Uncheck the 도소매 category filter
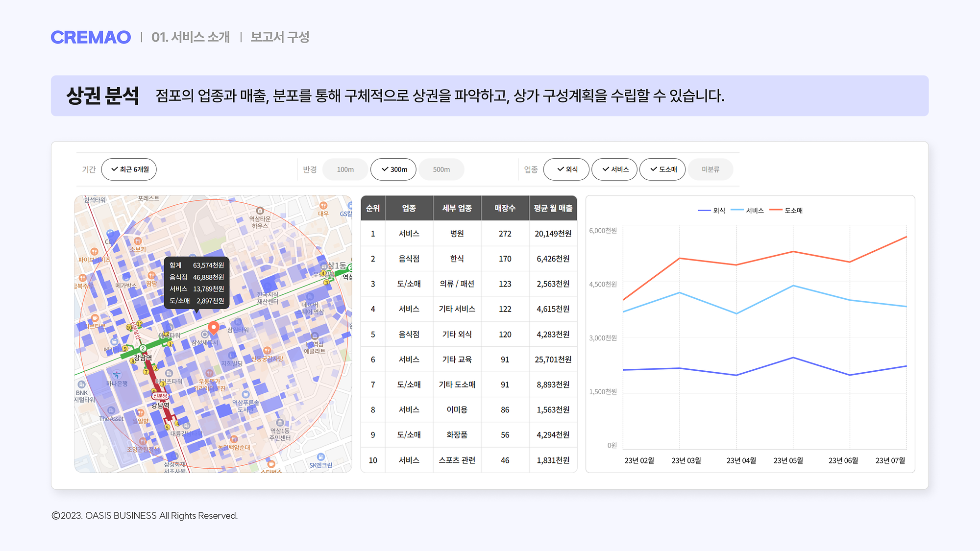This screenshot has height=551, width=980. [x=662, y=169]
